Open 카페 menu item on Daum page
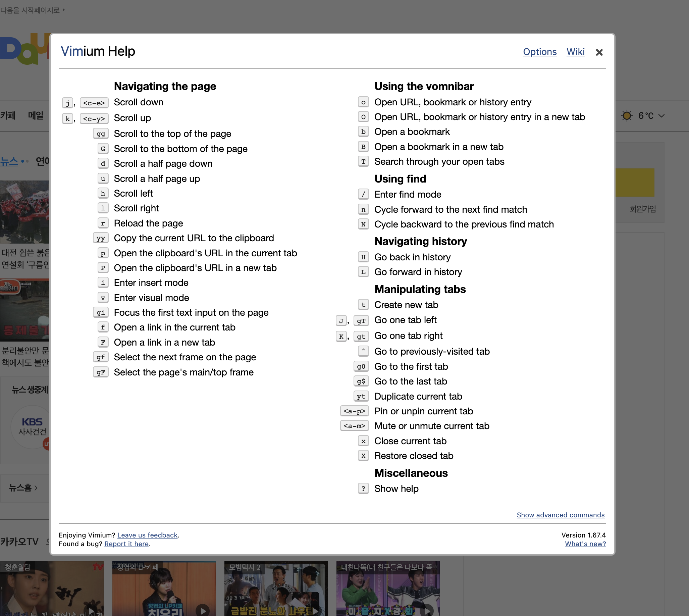Image resolution: width=689 pixels, height=616 pixels. coord(8,115)
